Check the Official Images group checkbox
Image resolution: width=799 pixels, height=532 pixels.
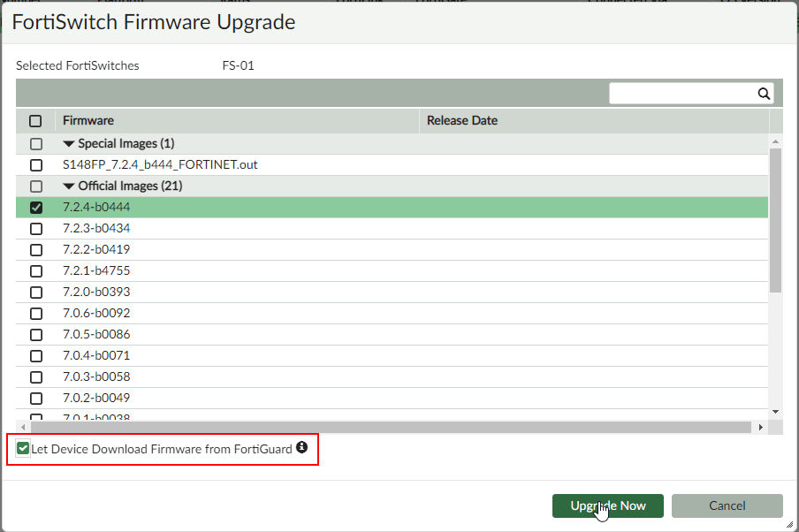(35, 186)
